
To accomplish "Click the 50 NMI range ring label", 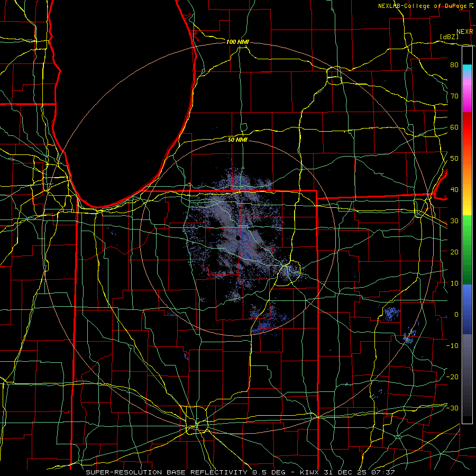I will 237,140.
